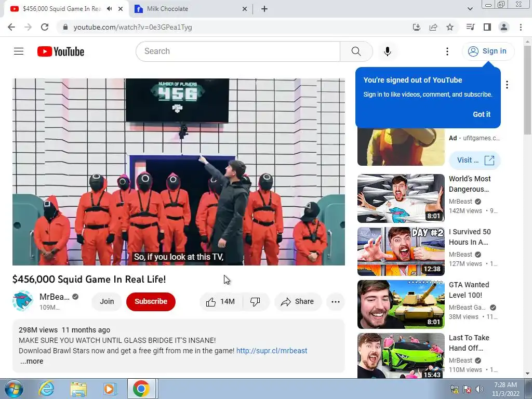The height and width of the screenshot is (399, 532).
Task: Subscribe to the MrBeast channel
Action: (x=151, y=302)
